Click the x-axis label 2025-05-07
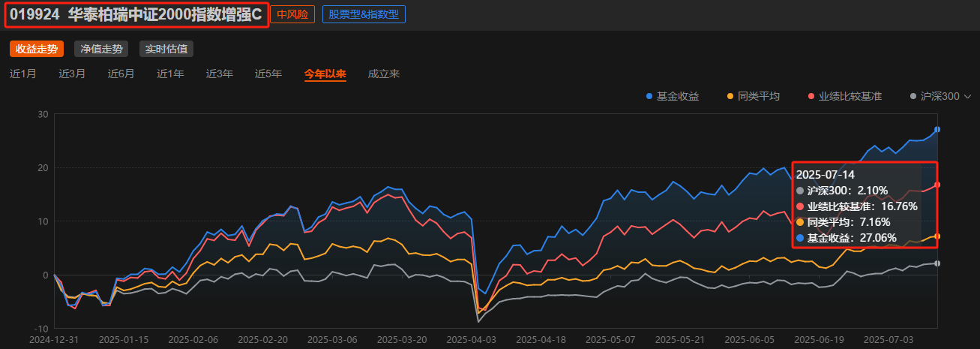The width and height of the screenshot is (980, 349). coord(611,340)
